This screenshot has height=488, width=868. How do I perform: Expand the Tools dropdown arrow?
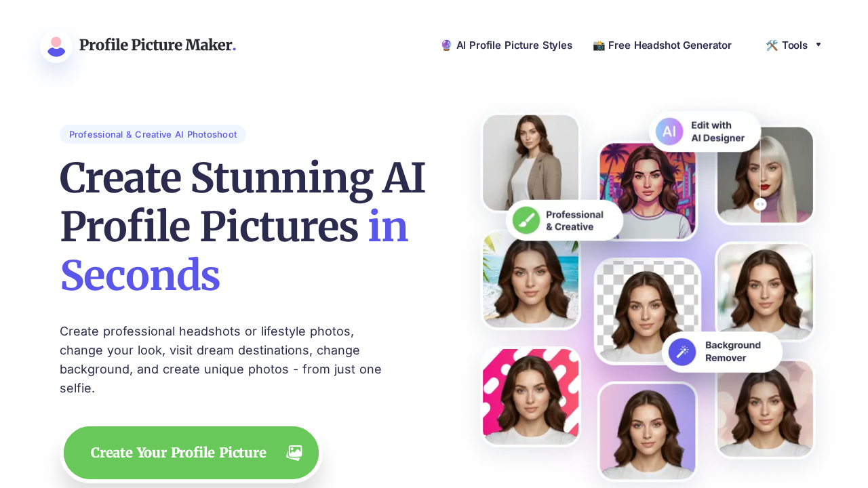pos(818,45)
